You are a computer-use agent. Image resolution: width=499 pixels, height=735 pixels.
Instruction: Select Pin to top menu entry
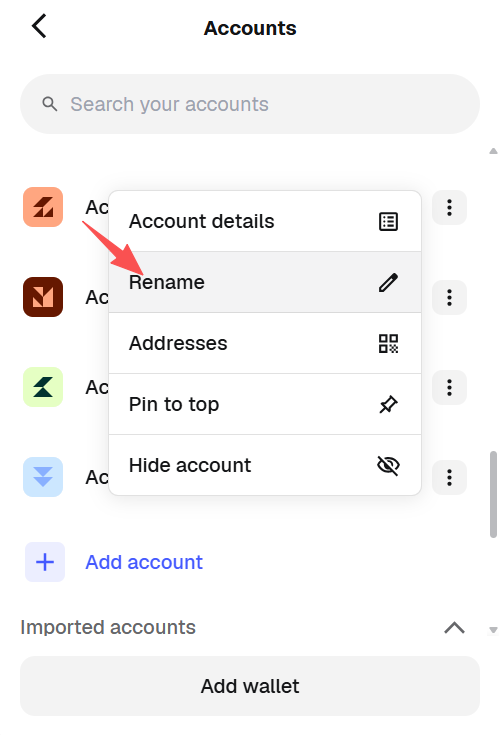(265, 404)
